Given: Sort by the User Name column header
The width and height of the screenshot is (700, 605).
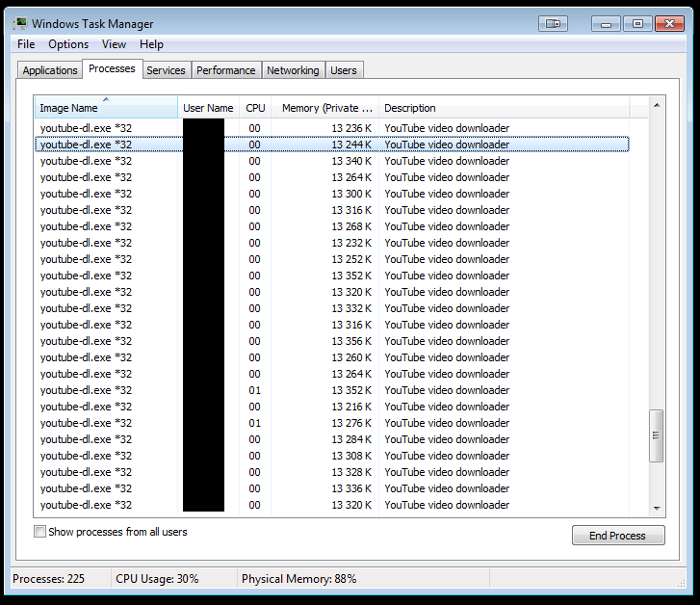Looking at the screenshot, I should pyautogui.click(x=208, y=108).
